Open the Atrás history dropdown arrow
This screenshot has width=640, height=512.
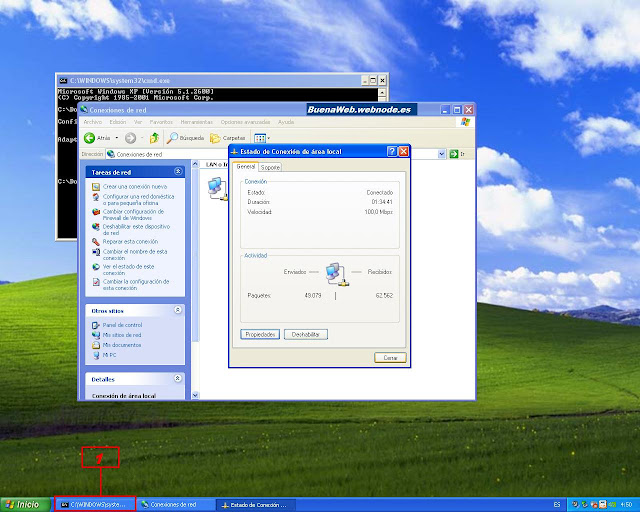(x=117, y=138)
